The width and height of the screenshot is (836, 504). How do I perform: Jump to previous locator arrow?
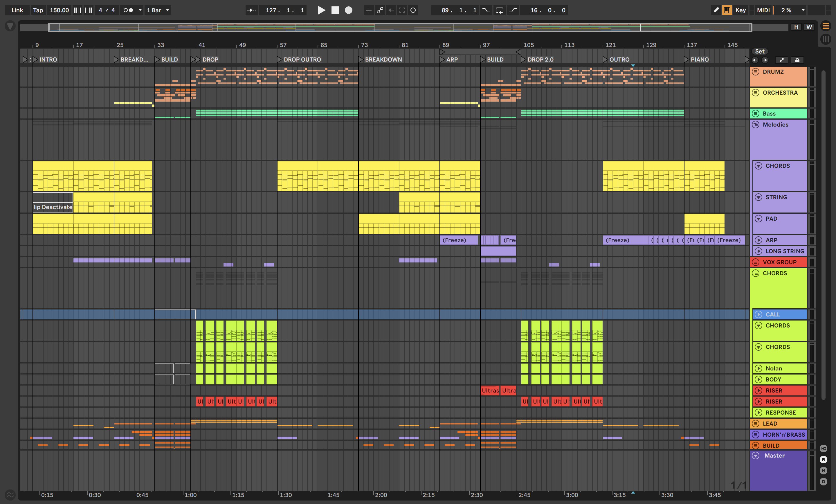[755, 60]
